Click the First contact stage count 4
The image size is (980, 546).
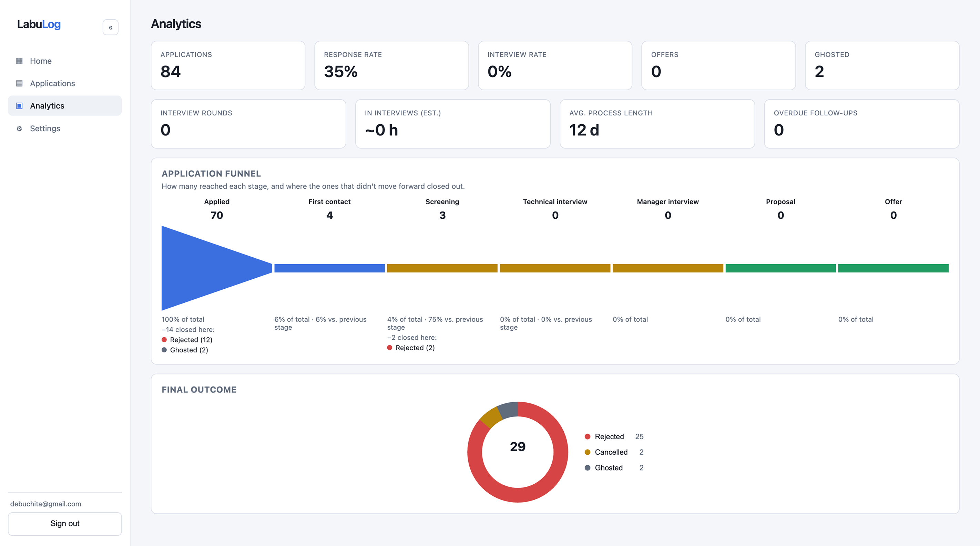tap(329, 215)
